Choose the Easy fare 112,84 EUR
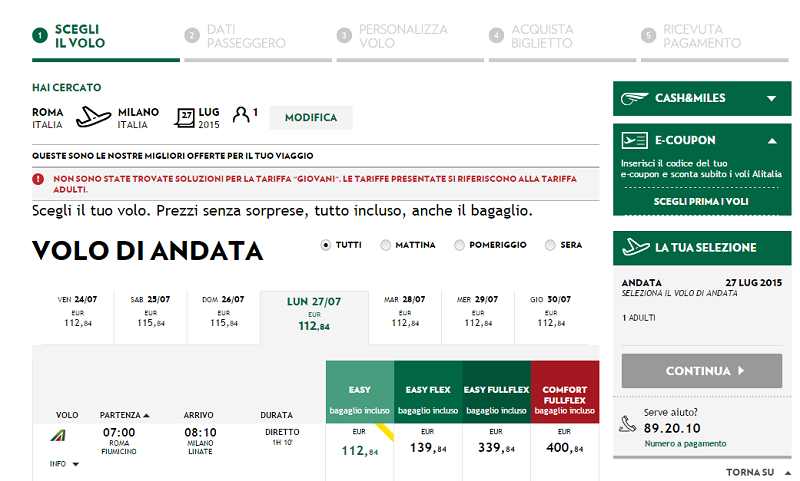Viewport: 800px width, 481px height. pyautogui.click(x=360, y=452)
